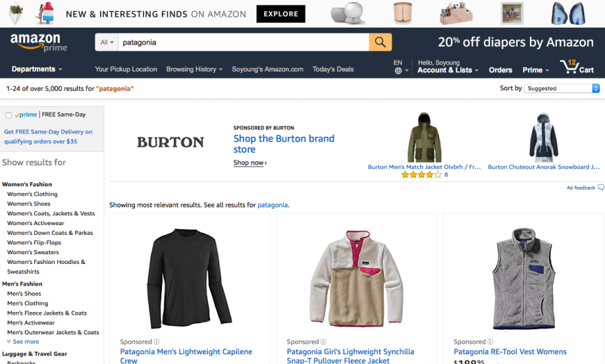Expand the Browsing History dropdown
This screenshot has width=605, height=364.
pos(194,69)
